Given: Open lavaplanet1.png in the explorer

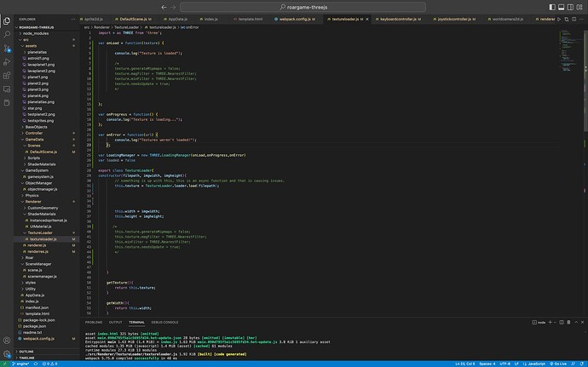Looking at the screenshot, I should (47, 65).
